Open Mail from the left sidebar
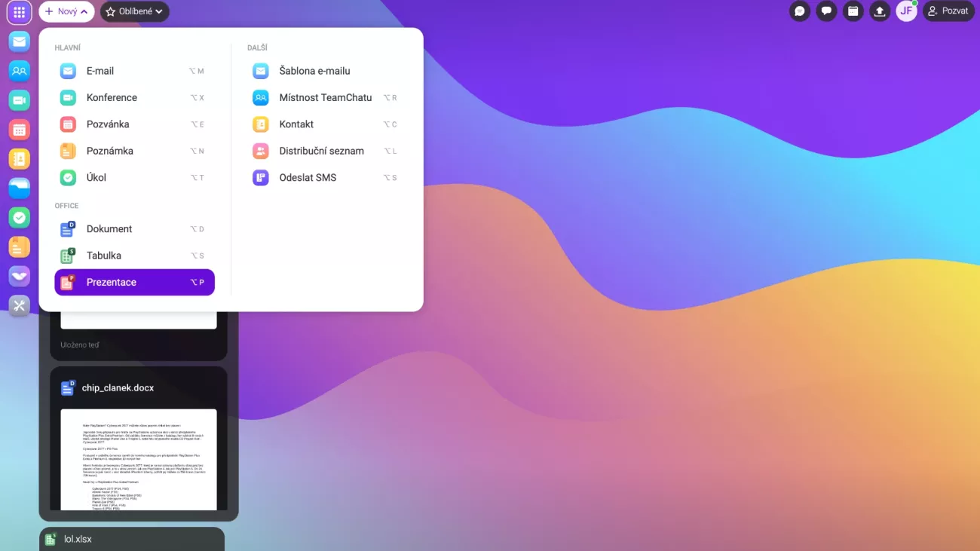Screen dimensions: 980x551 pos(20,41)
